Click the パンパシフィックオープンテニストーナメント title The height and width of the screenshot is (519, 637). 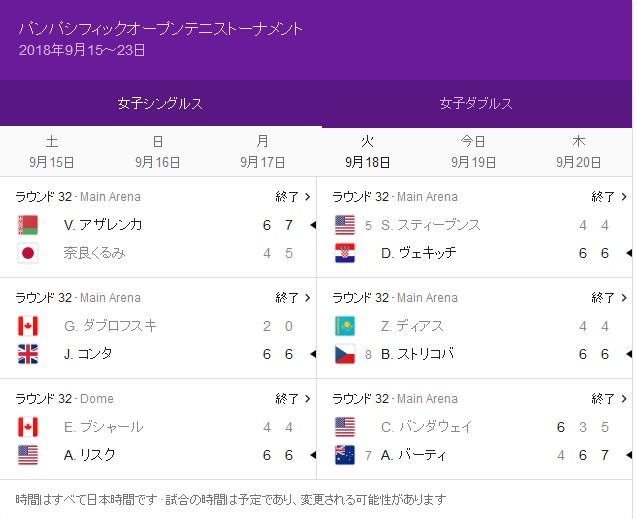pyautogui.click(x=161, y=28)
